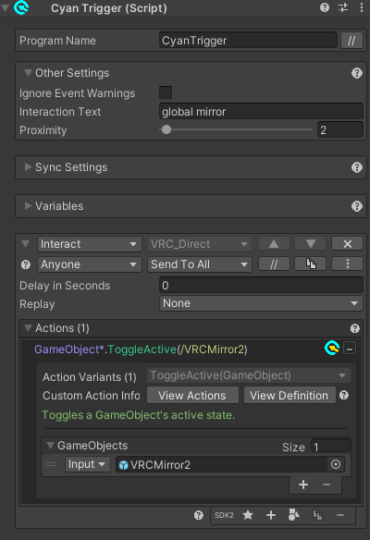370x540 pixels.
Task: Click the View Actions button
Action: tap(193, 395)
